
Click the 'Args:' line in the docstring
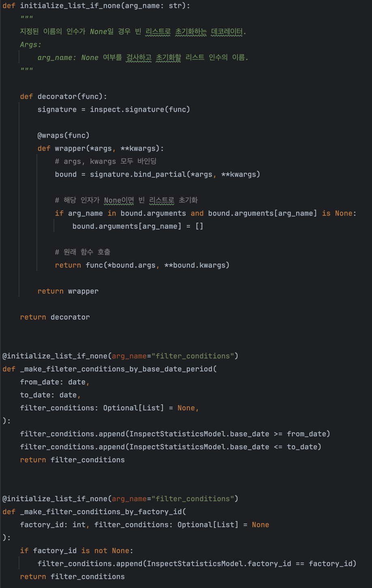click(31, 45)
